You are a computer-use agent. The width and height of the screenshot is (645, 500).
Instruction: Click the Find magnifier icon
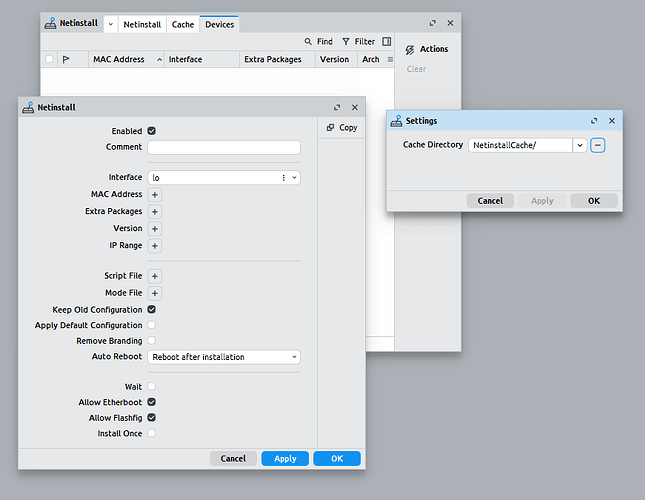tap(308, 42)
